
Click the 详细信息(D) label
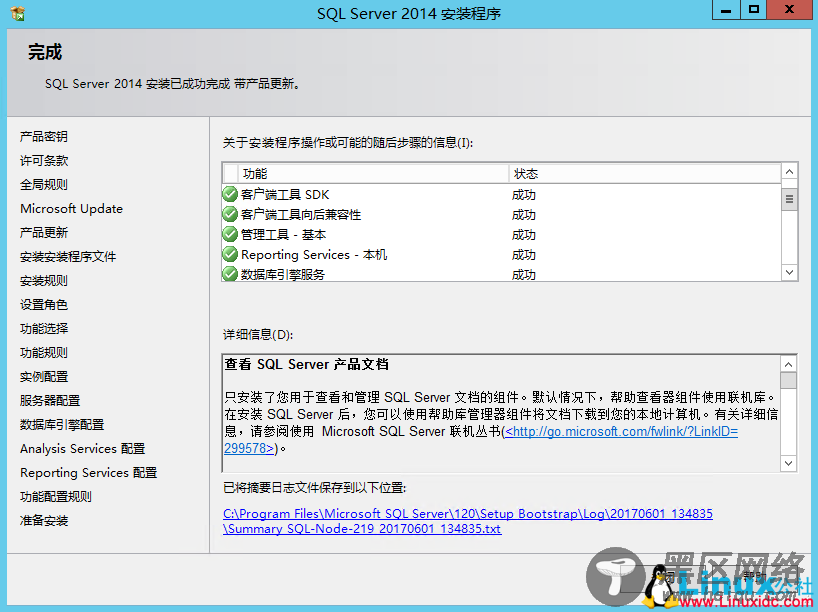click(x=258, y=334)
